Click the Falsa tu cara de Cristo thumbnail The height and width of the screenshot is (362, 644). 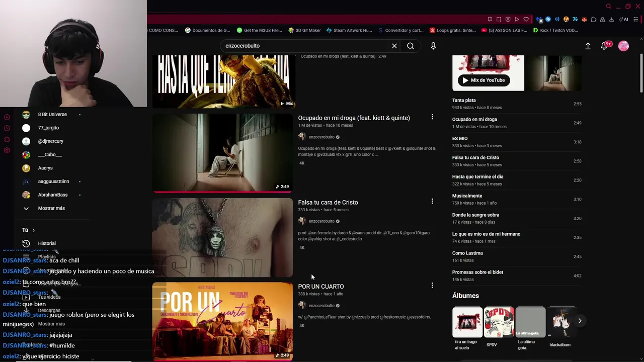(x=222, y=237)
